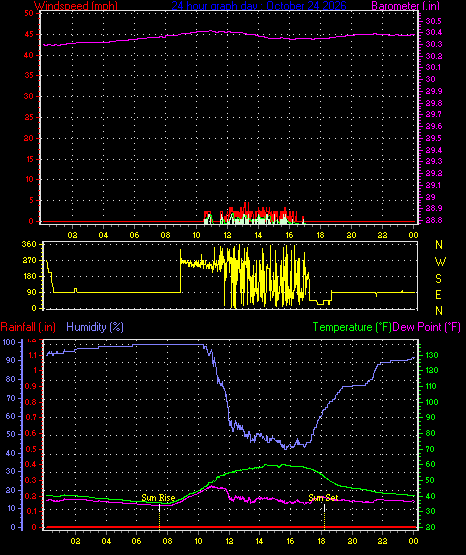Screen dimensions: 466x555
Task: Click the "30.3" barometer axis value
Action: pos(433,44)
